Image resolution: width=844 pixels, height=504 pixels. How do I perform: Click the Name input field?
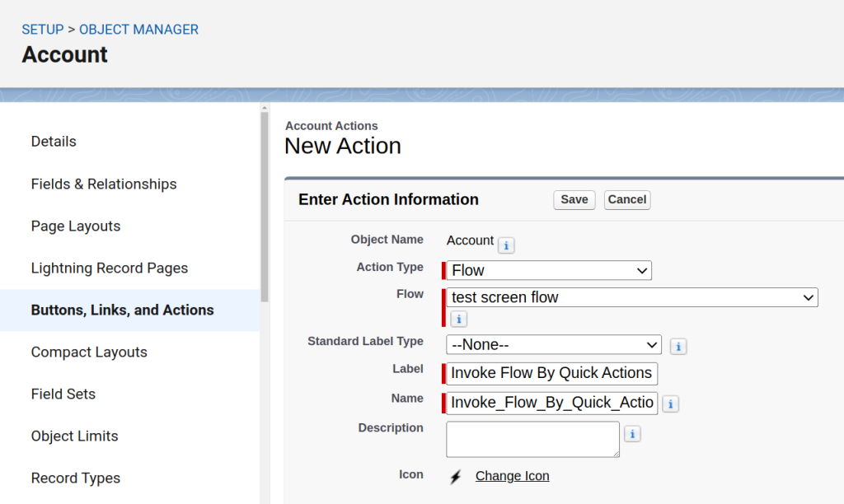pyautogui.click(x=551, y=403)
